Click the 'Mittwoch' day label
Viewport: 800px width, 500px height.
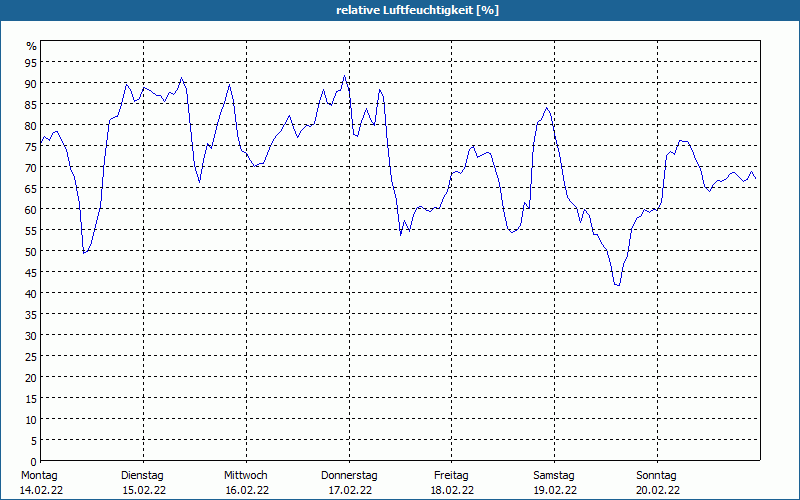click(246, 476)
